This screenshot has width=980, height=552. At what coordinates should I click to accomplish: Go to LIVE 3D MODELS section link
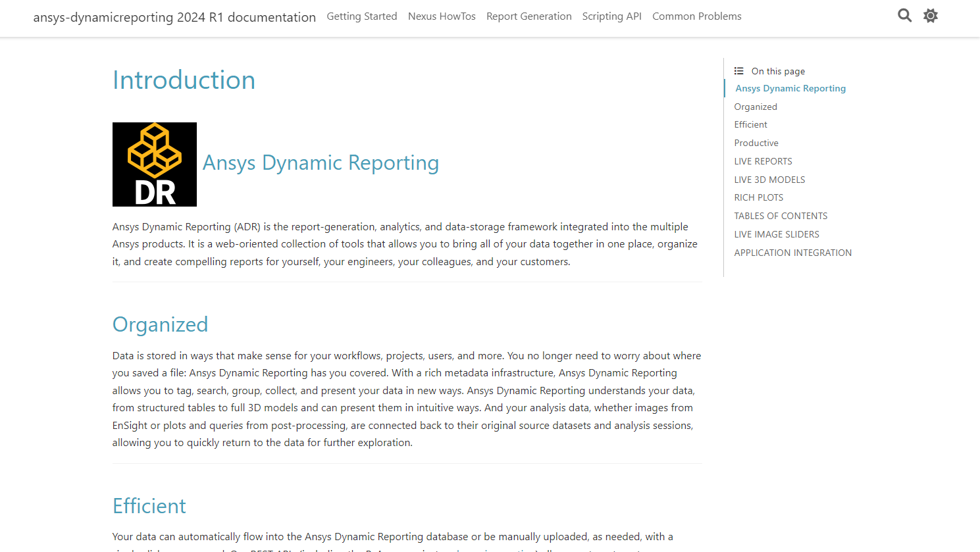[770, 180]
